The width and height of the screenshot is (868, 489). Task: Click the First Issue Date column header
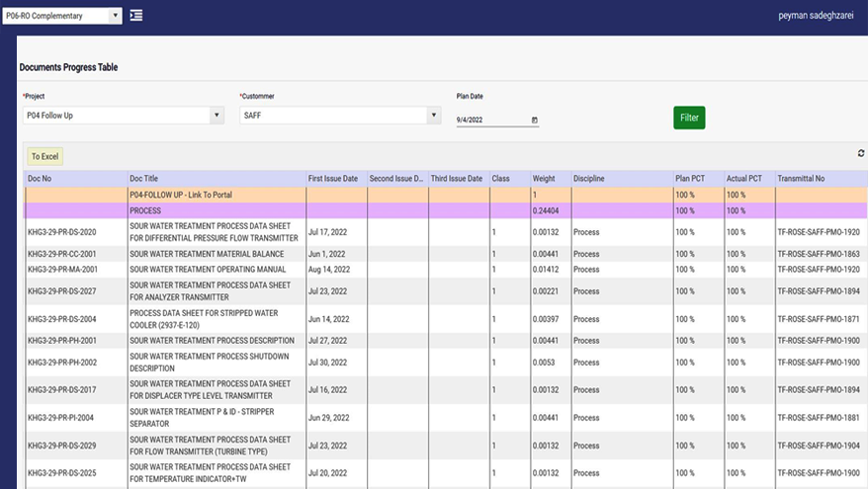[x=333, y=178]
